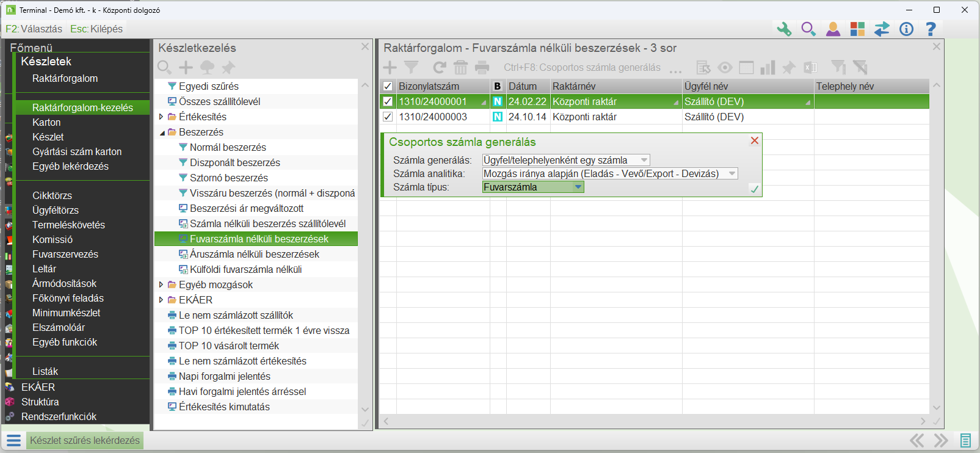Click the swap arrows icon
Image resolution: width=980 pixels, height=453 pixels.
(882, 29)
